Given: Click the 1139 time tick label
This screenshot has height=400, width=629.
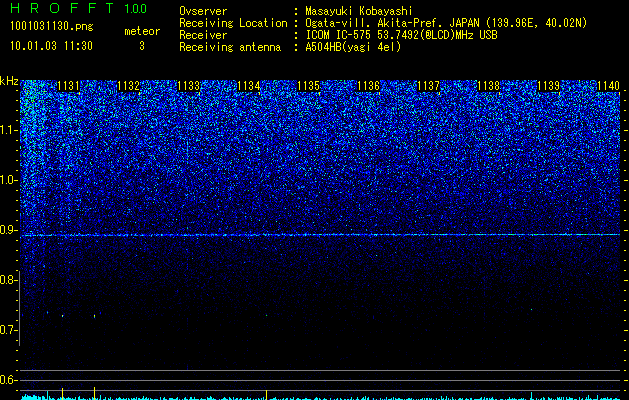Looking at the screenshot, I should coord(548,86).
